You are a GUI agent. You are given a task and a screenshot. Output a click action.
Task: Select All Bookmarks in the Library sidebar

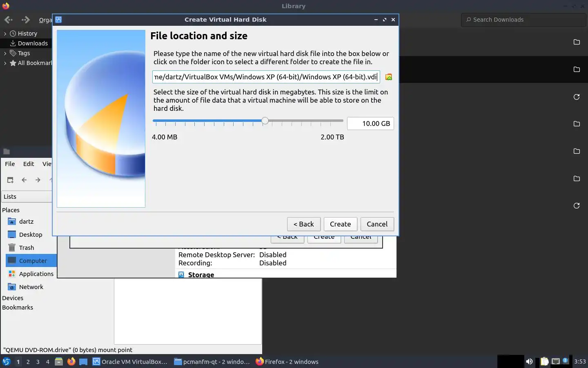[35, 63]
